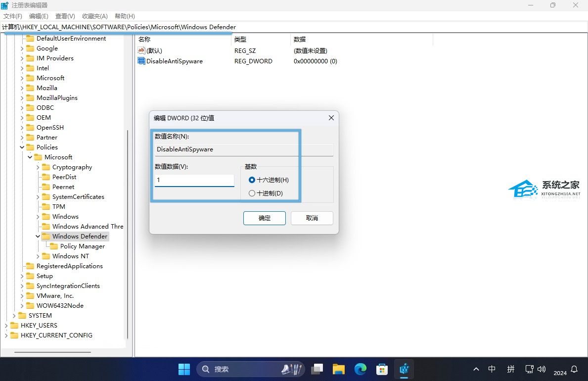Select the PeerDist folder icon
588x381 pixels.
46,177
